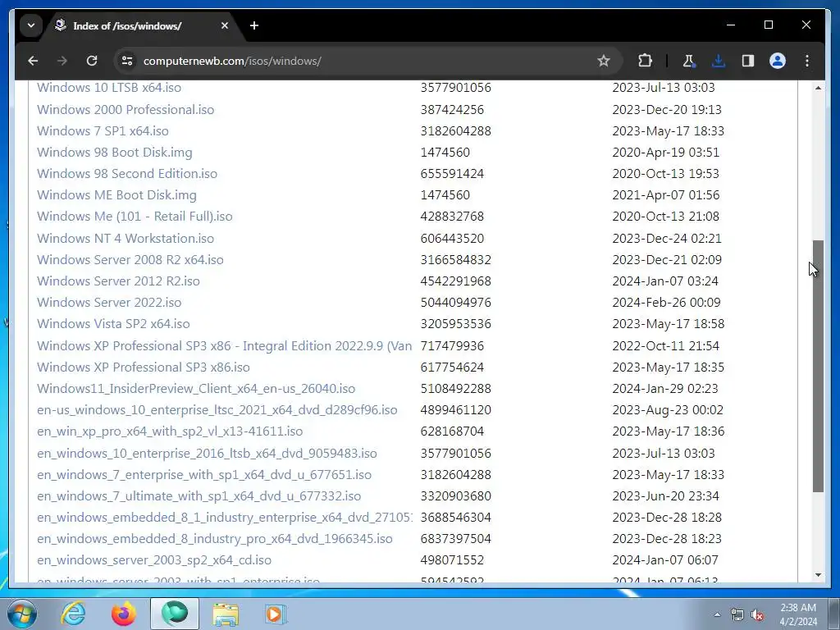Download Windows 10 LTSB x64.iso
The image size is (840, 630).
(x=109, y=87)
